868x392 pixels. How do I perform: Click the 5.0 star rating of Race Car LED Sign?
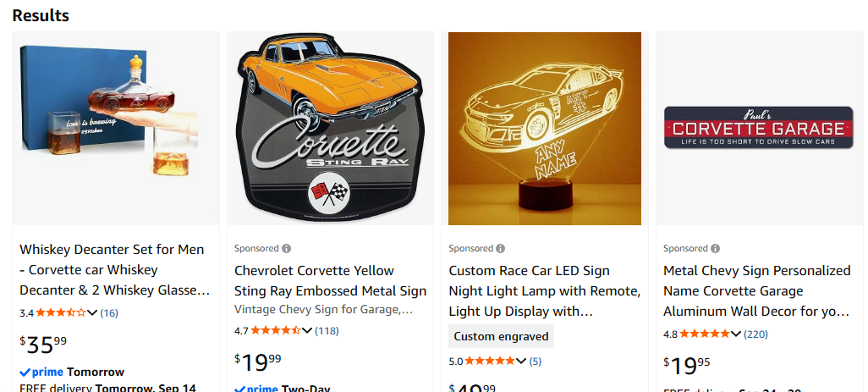(490, 362)
